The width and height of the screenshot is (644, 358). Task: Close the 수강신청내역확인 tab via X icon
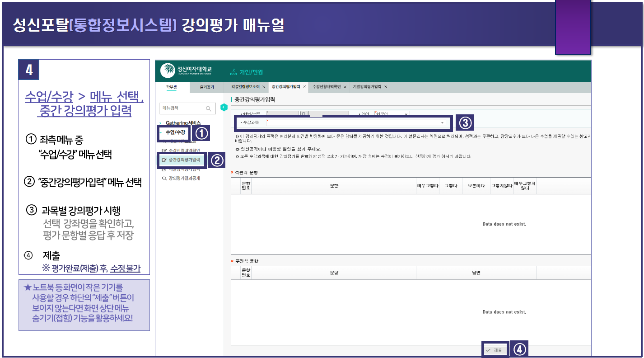coord(345,86)
